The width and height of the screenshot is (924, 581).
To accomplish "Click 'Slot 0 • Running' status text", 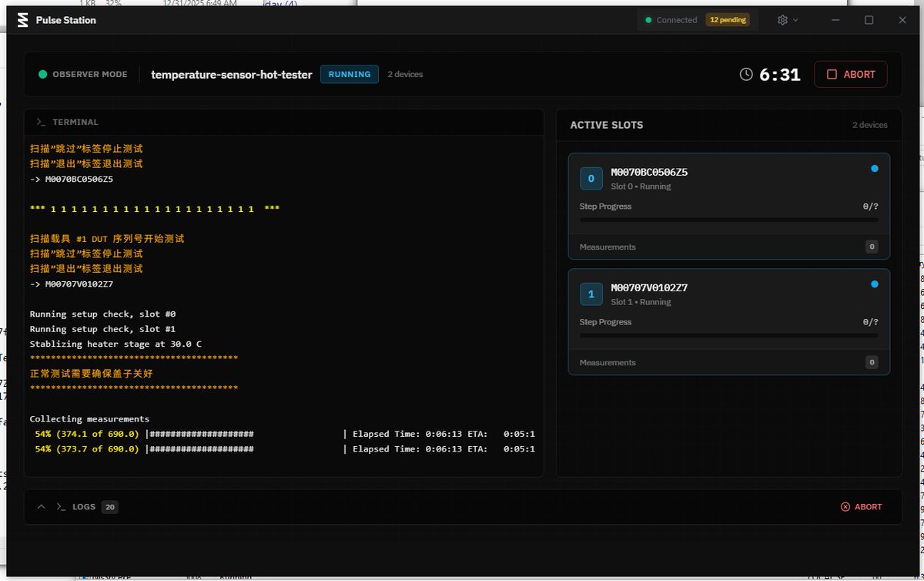I will coord(641,186).
